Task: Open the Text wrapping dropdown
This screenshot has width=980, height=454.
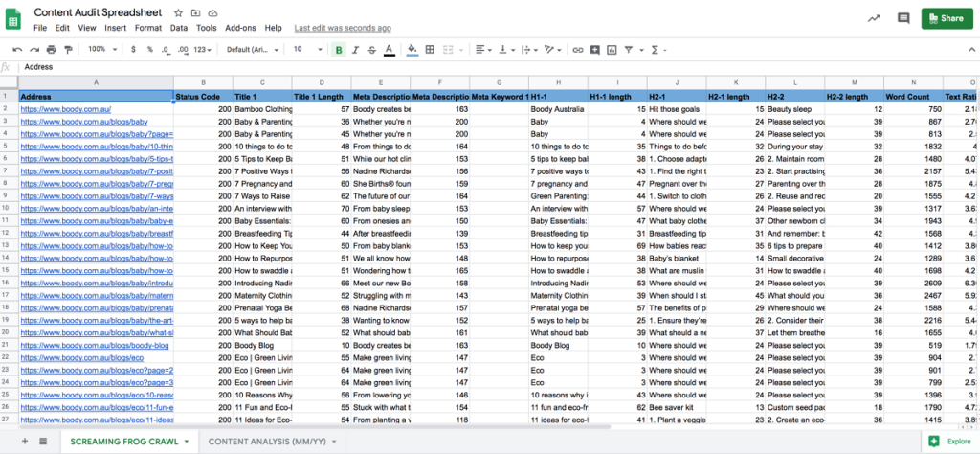Action: [x=529, y=50]
